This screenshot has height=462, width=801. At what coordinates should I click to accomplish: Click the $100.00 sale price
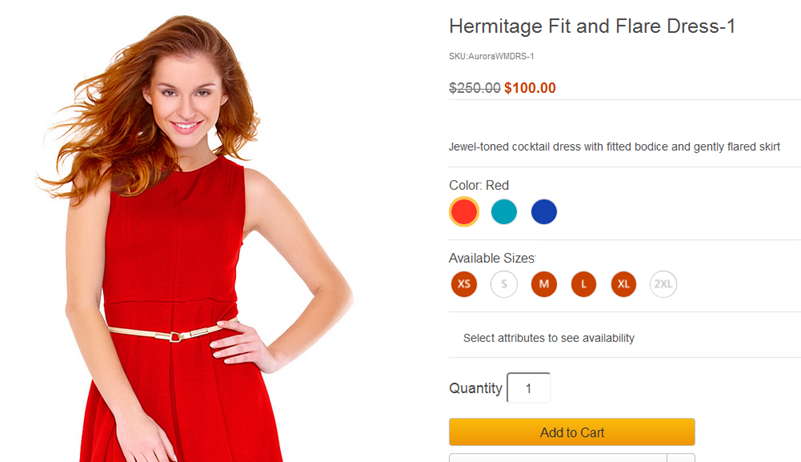(x=530, y=88)
